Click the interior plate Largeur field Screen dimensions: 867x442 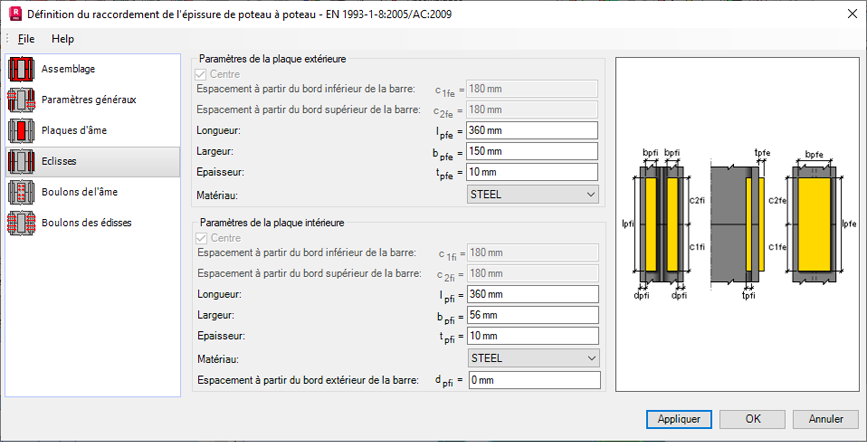pos(531,315)
